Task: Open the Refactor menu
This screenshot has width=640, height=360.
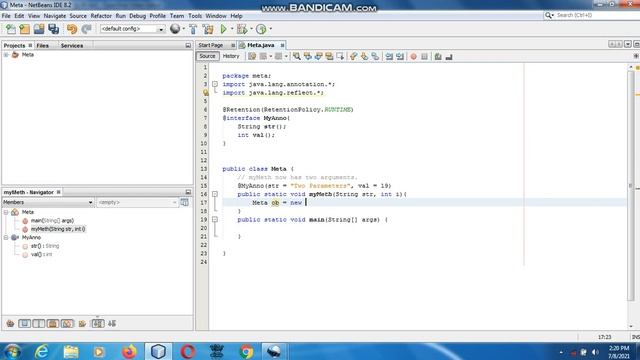Action: tap(101, 16)
